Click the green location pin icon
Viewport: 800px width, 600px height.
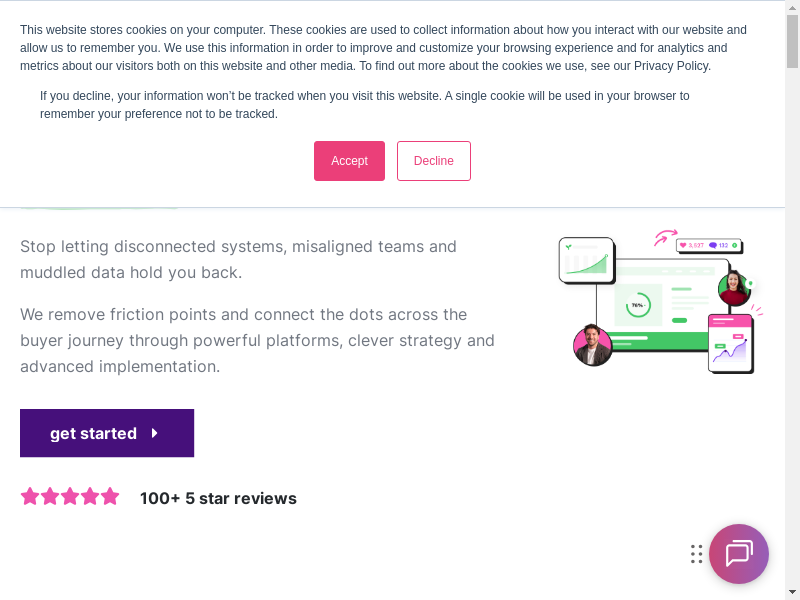750,284
